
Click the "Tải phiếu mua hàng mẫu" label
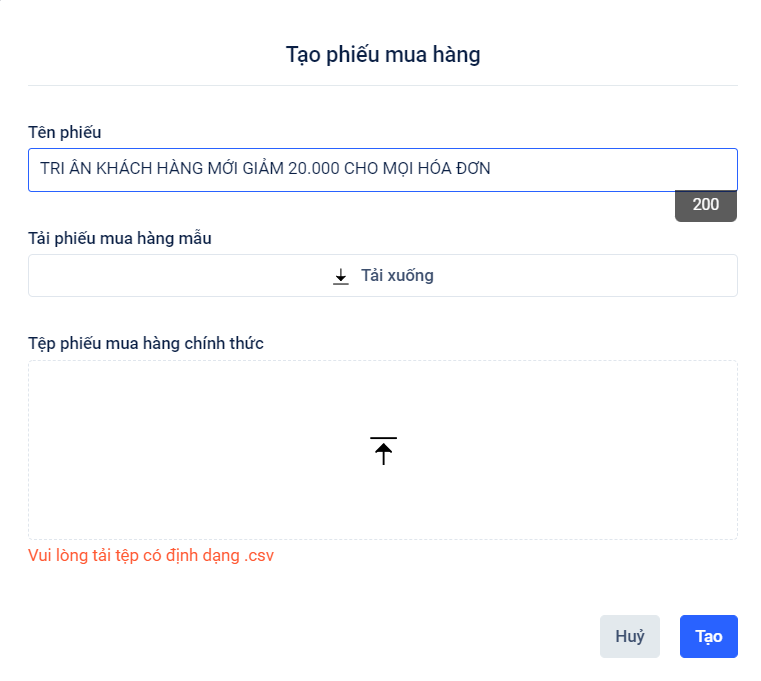coord(120,238)
